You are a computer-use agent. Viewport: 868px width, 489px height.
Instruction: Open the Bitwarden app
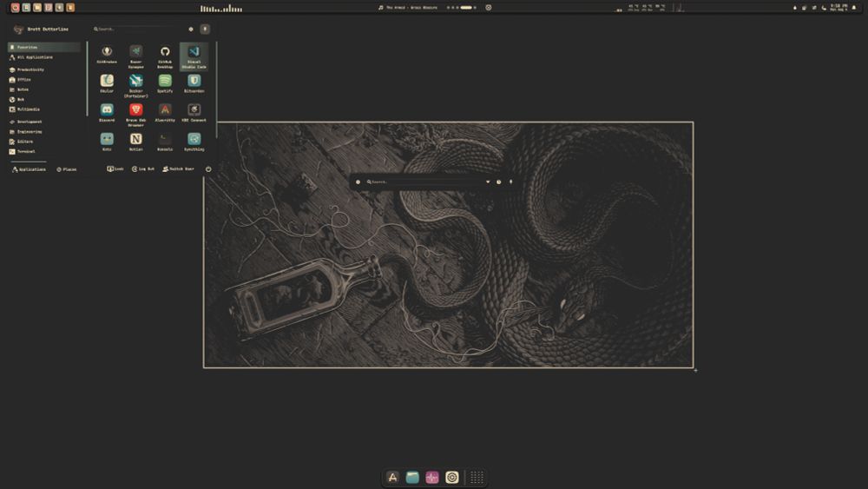tap(194, 81)
